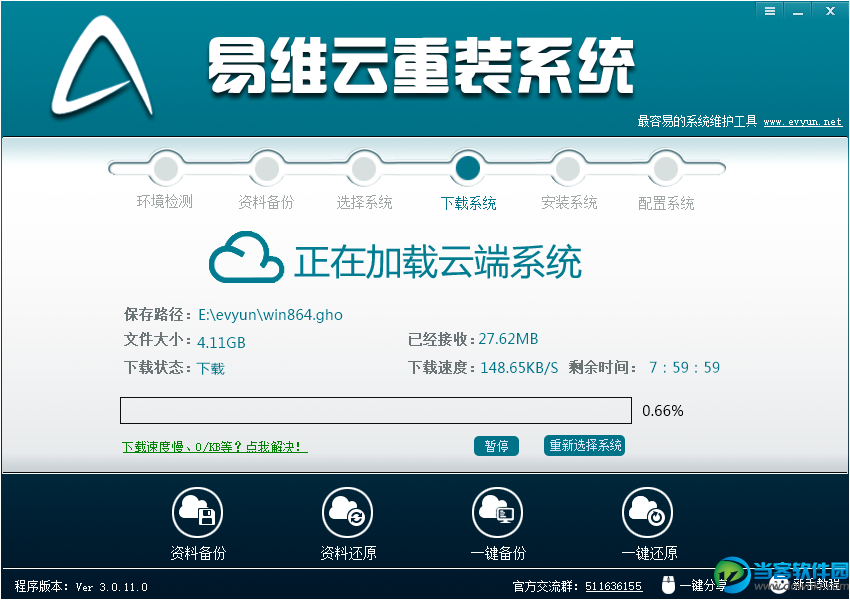Click the mouse icon next to 一键分享
850x600 pixels.
[x=668, y=585]
